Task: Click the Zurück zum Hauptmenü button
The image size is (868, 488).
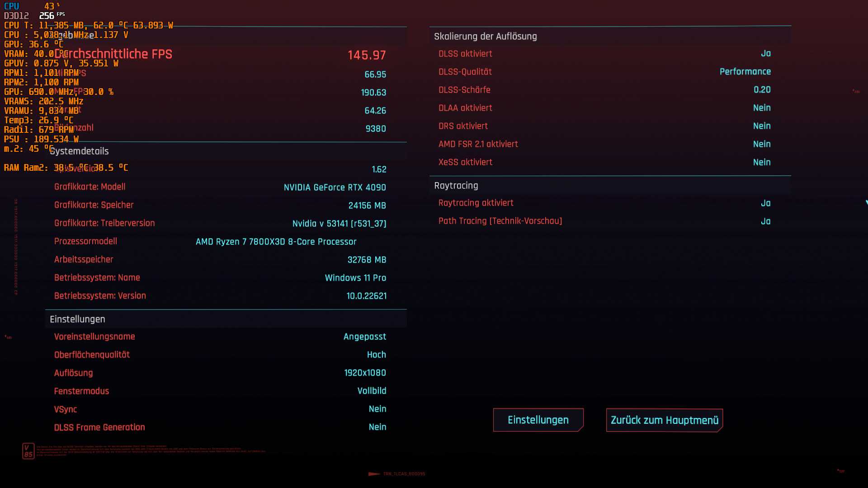Action: (x=664, y=420)
